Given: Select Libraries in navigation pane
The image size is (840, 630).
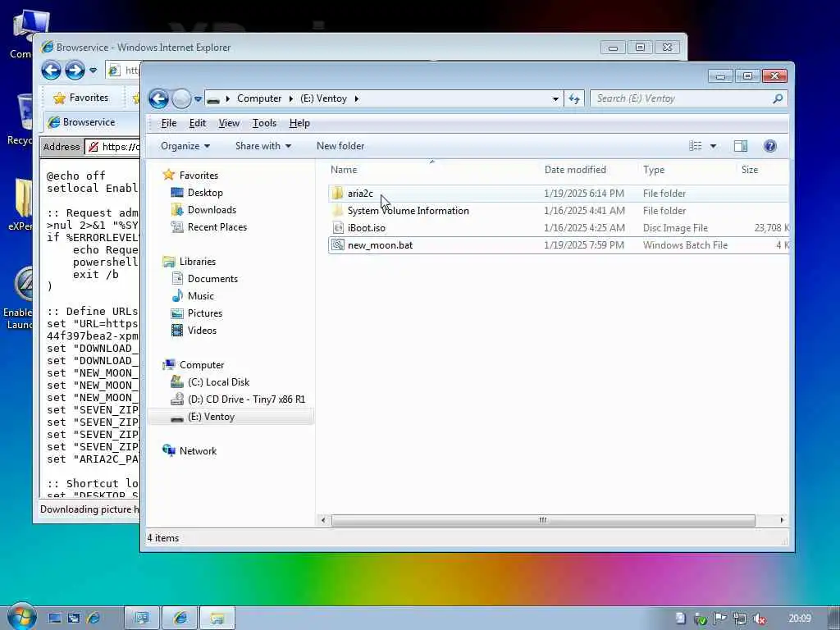Looking at the screenshot, I should [x=197, y=262].
